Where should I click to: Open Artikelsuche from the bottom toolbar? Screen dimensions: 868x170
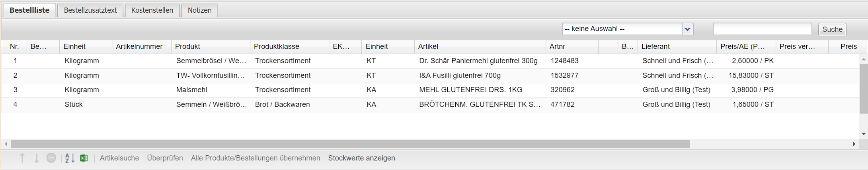pos(119,158)
